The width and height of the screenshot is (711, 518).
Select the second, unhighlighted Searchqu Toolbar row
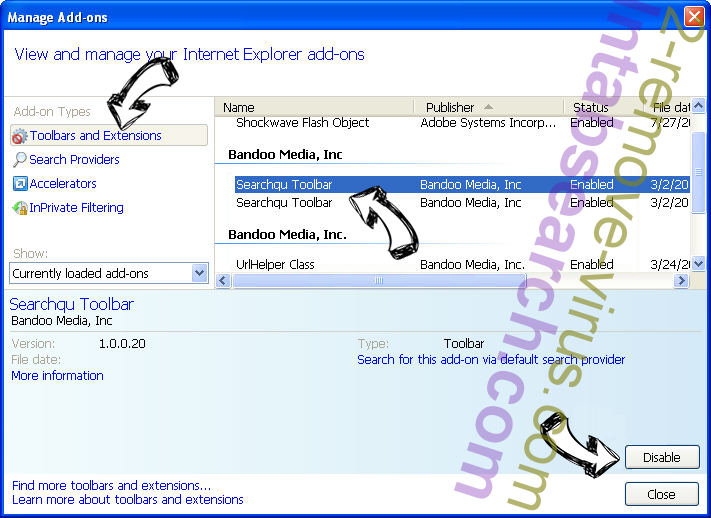[x=462, y=202]
